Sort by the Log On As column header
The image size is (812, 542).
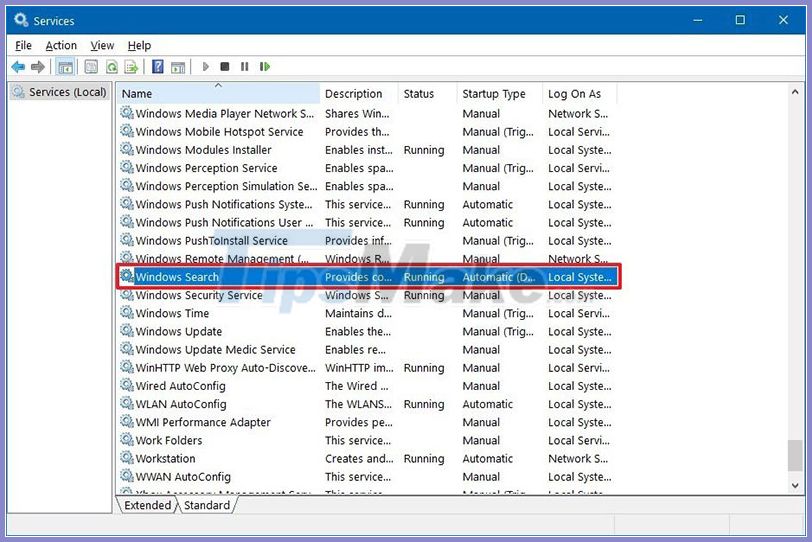(x=580, y=94)
